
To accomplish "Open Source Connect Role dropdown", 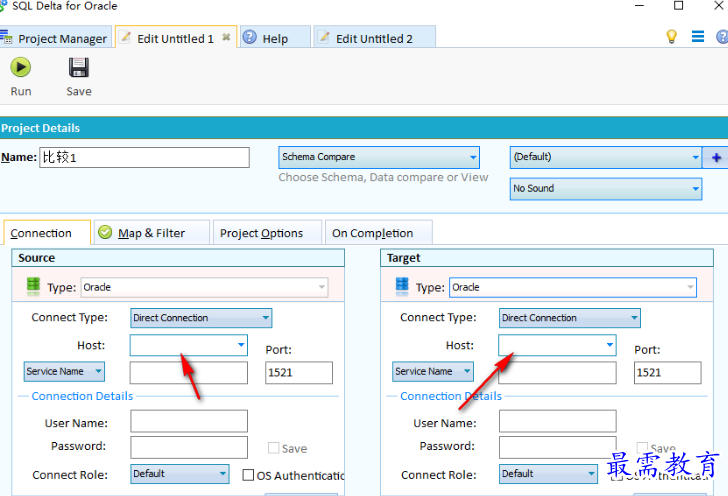I will [180, 474].
